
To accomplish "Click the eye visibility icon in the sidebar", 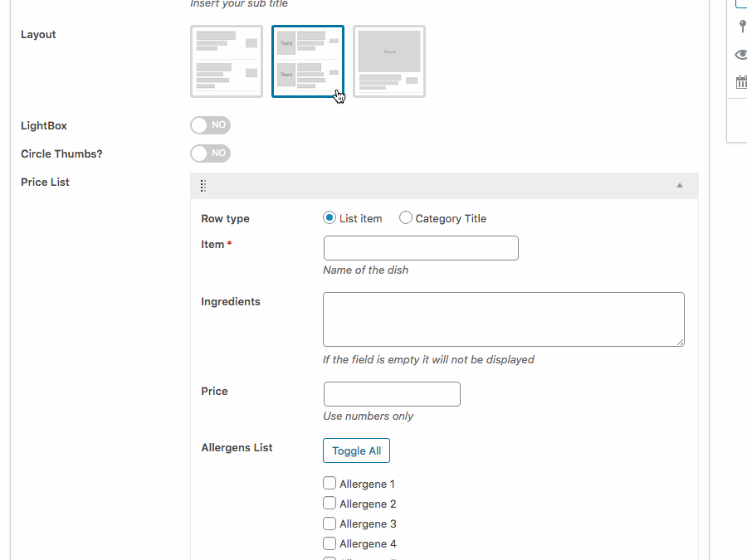I will 741,55.
